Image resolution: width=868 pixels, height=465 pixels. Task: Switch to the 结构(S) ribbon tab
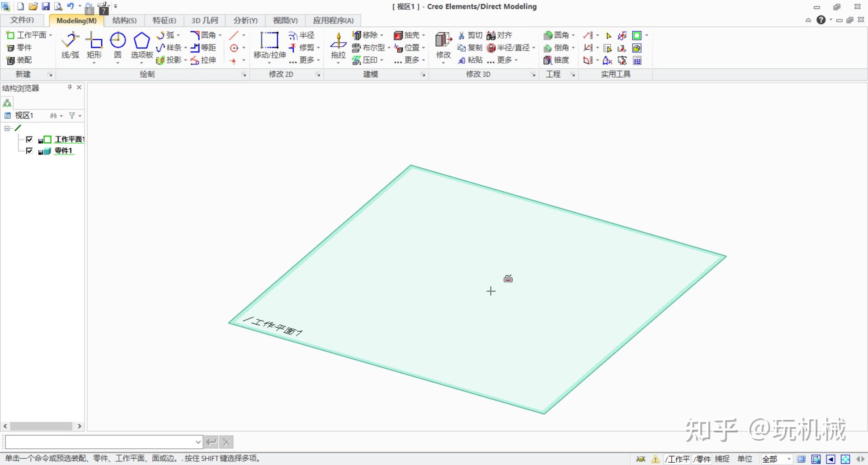point(124,20)
